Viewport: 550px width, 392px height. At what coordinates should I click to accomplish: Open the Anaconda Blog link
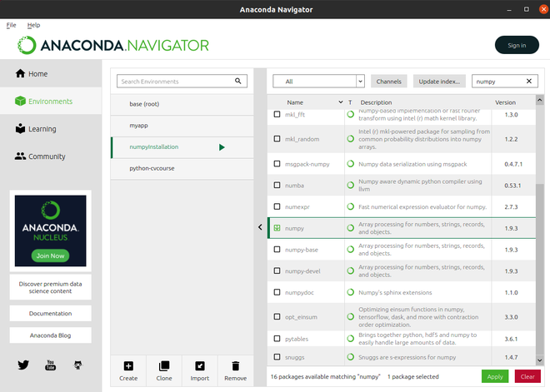51,335
